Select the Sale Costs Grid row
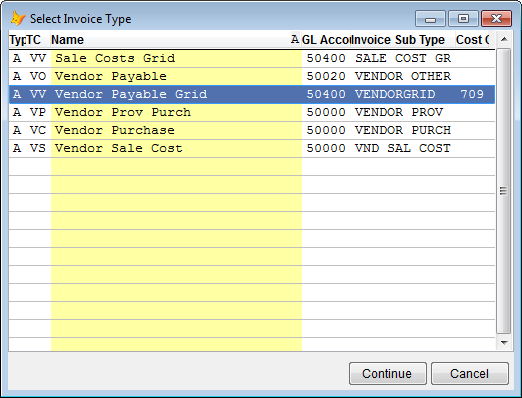The height and width of the screenshot is (398, 522). point(252,58)
